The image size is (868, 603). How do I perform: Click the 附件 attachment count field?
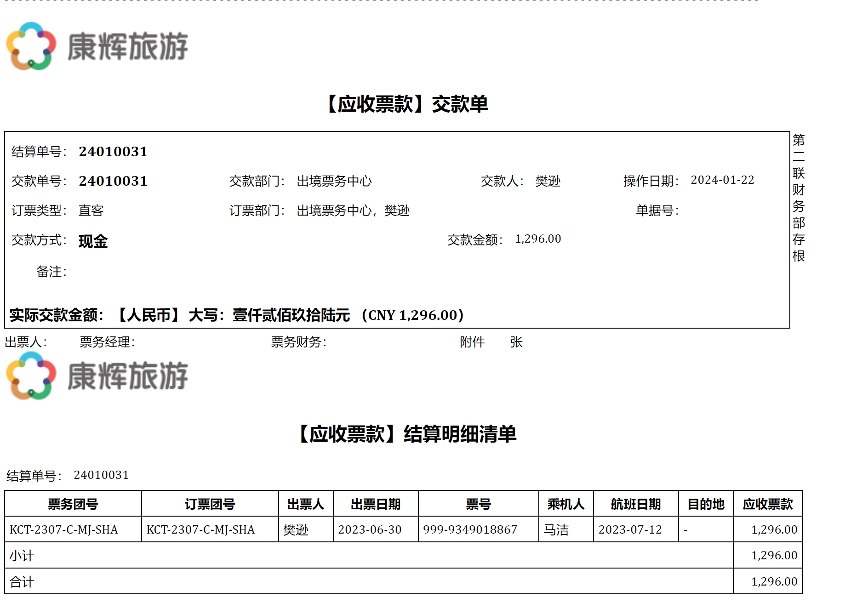point(497,342)
